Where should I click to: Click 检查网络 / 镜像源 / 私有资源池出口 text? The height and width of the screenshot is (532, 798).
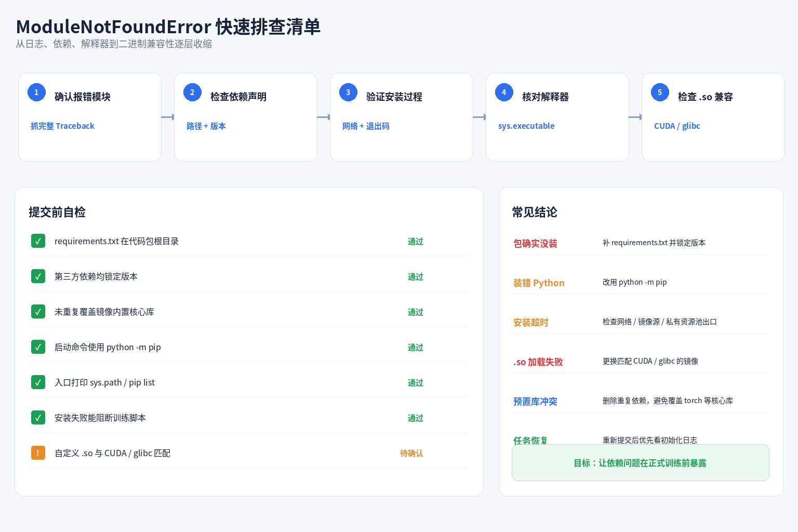(x=660, y=322)
